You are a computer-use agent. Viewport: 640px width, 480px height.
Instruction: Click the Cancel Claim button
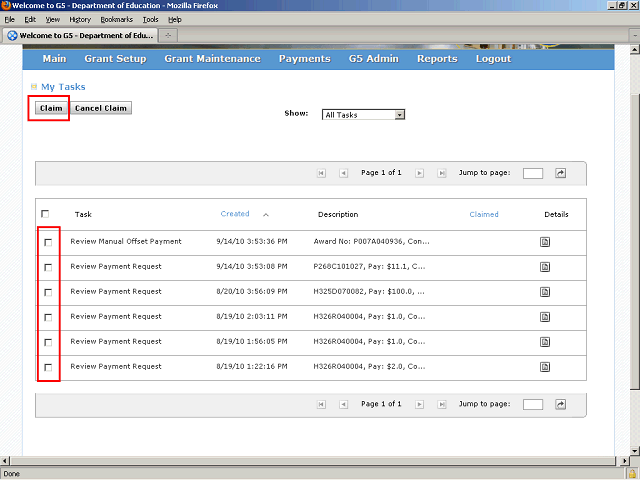click(x=101, y=108)
